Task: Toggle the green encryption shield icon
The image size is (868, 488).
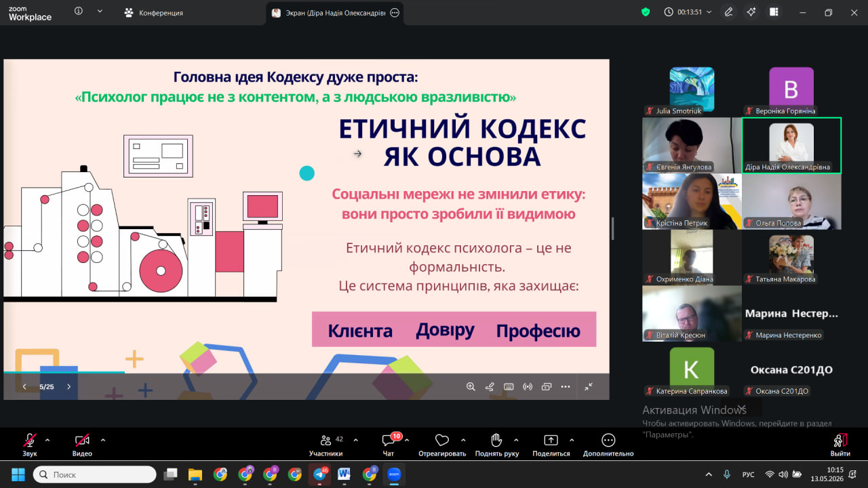Action: (x=646, y=12)
